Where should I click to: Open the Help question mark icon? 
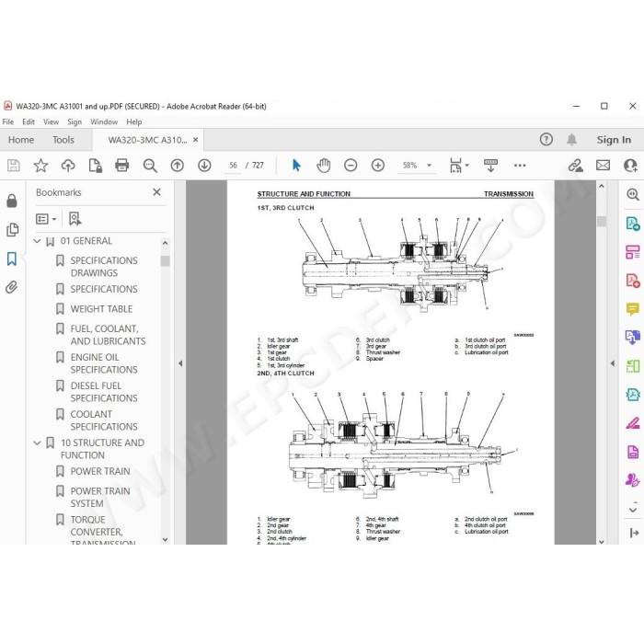(546, 140)
